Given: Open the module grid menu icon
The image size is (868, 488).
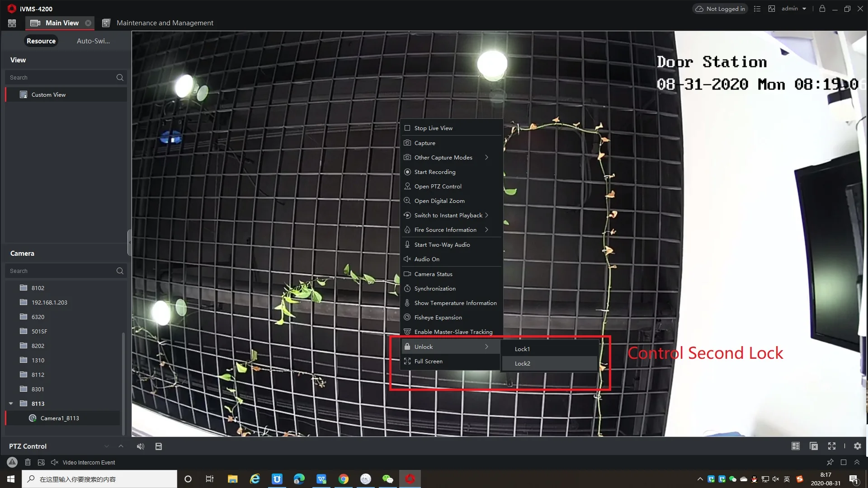Looking at the screenshot, I should 12,23.
